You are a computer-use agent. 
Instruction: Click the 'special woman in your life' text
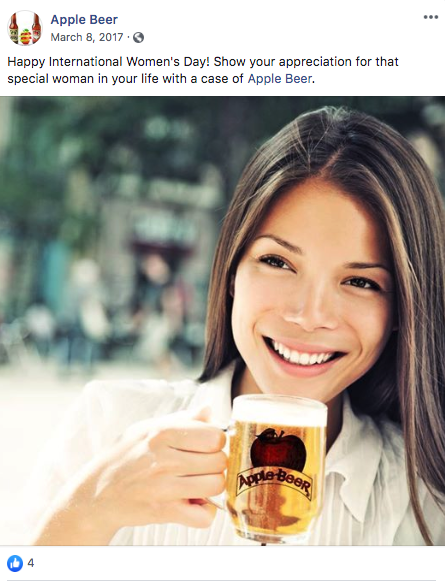[x=84, y=79]
